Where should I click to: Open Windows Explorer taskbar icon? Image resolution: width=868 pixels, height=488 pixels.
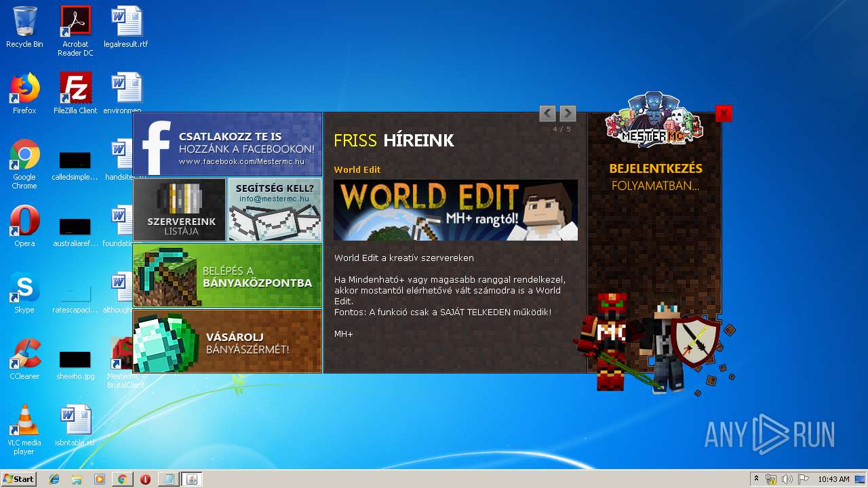(77, 479)
